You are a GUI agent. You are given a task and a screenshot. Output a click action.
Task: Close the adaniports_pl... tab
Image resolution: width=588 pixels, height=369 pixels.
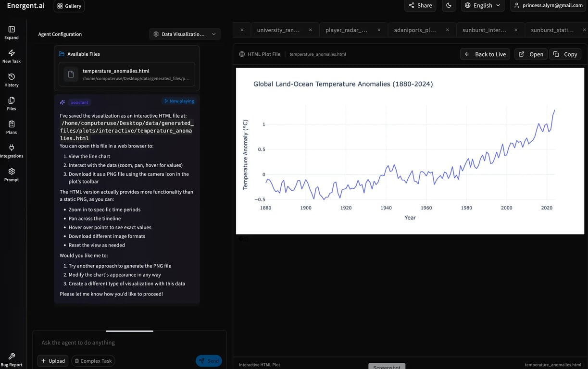(x=447, y=30)
